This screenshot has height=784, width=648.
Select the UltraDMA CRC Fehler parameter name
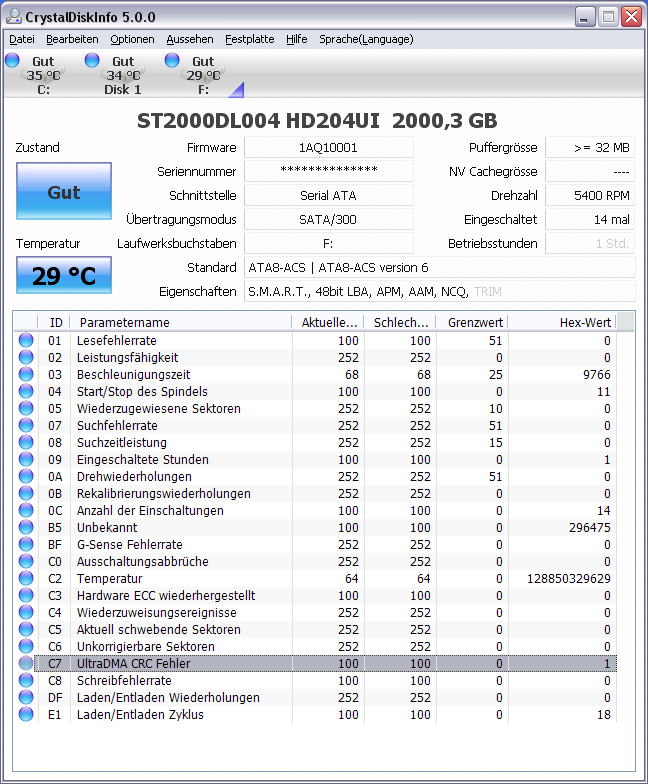coord(134,664)
